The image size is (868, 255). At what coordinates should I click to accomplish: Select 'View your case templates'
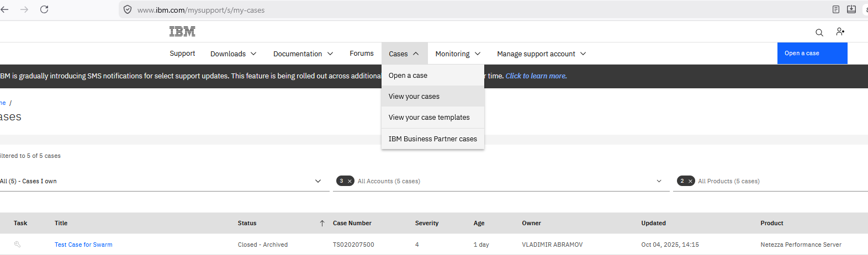tap(433, 118)
